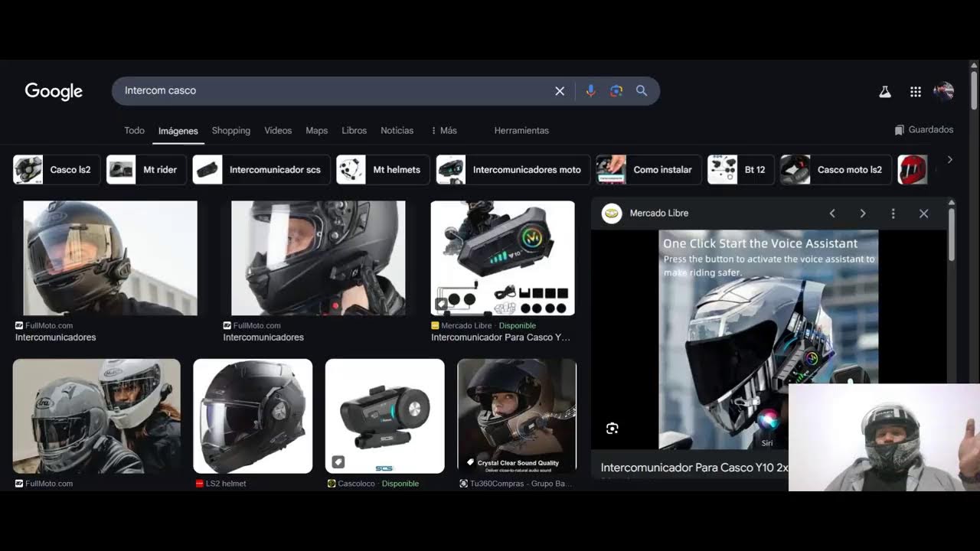The height and width of the screenshot is (551, 980).
Task: Select the 'Intercomunicador scs' chip
Action: tap(262, 170)
